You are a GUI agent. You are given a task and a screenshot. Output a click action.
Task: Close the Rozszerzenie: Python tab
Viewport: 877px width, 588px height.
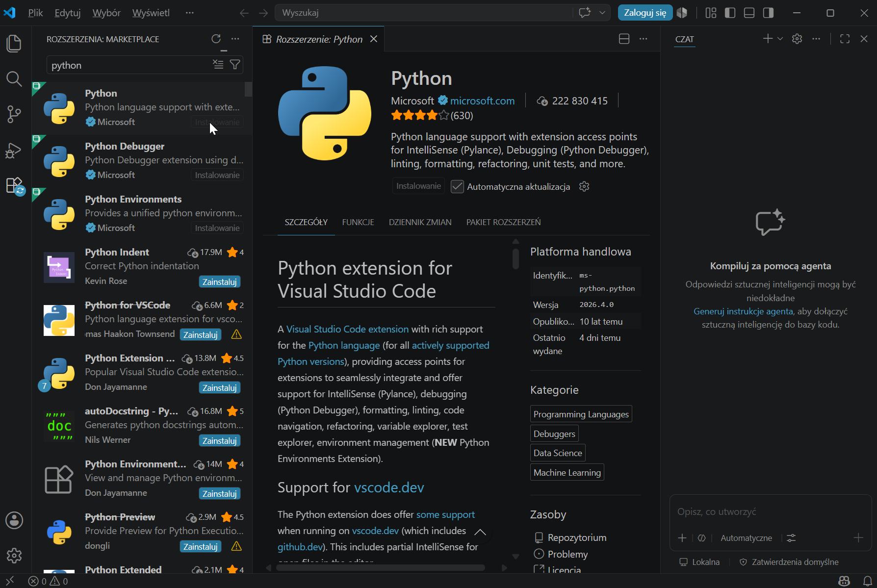[374, 39]
